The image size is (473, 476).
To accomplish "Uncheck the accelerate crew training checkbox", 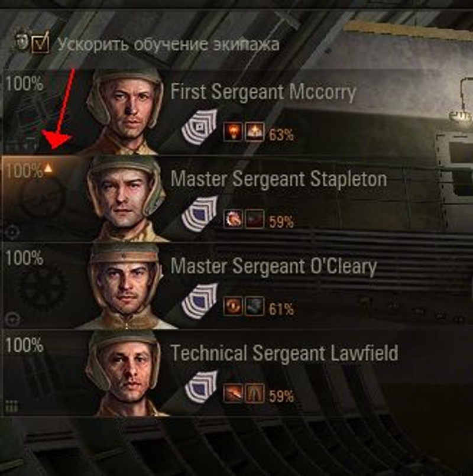I will (x=41, y=44).
